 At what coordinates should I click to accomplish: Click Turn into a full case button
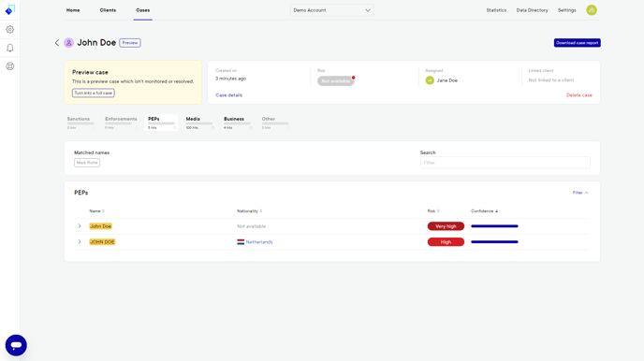pos(94,94)
